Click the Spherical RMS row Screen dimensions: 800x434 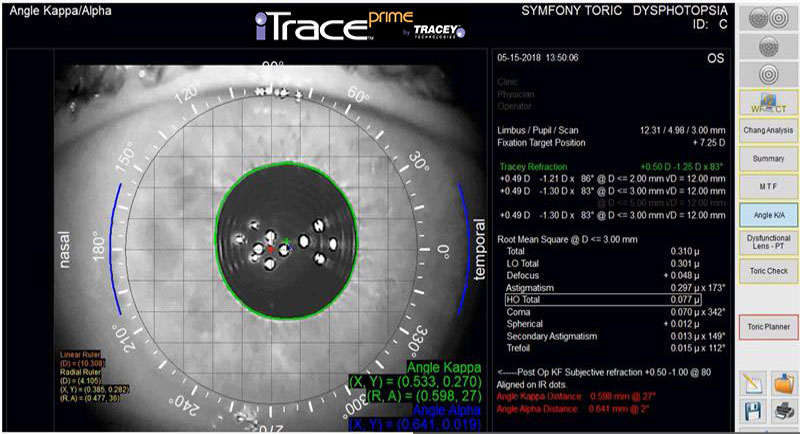(x=603, y=324)
